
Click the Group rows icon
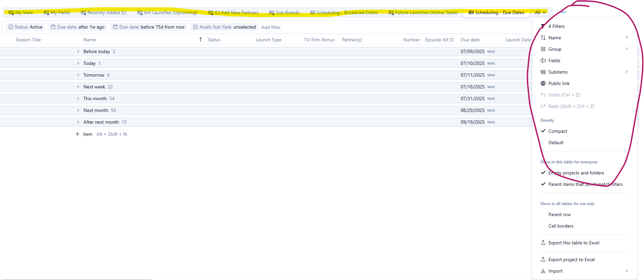(x=543, y=49)
